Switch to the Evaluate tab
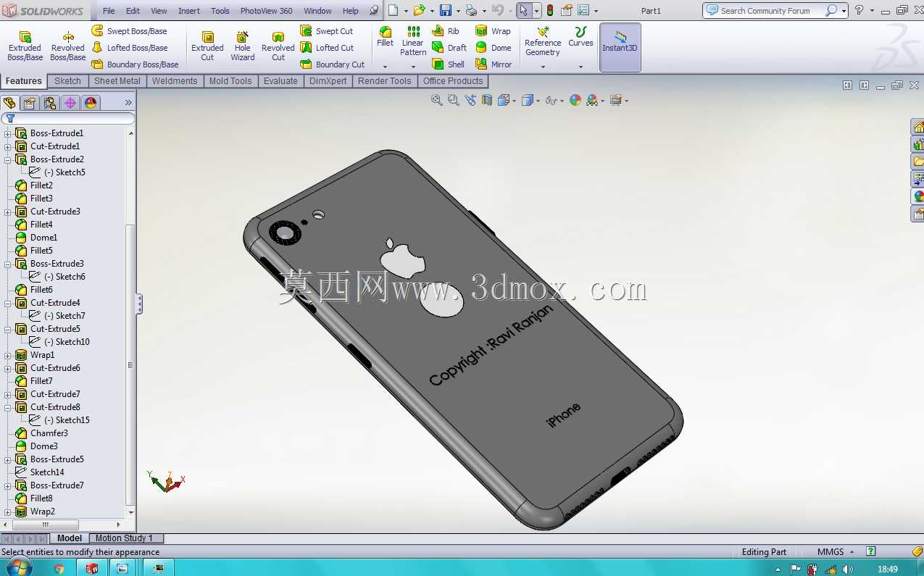 point(280,81)
